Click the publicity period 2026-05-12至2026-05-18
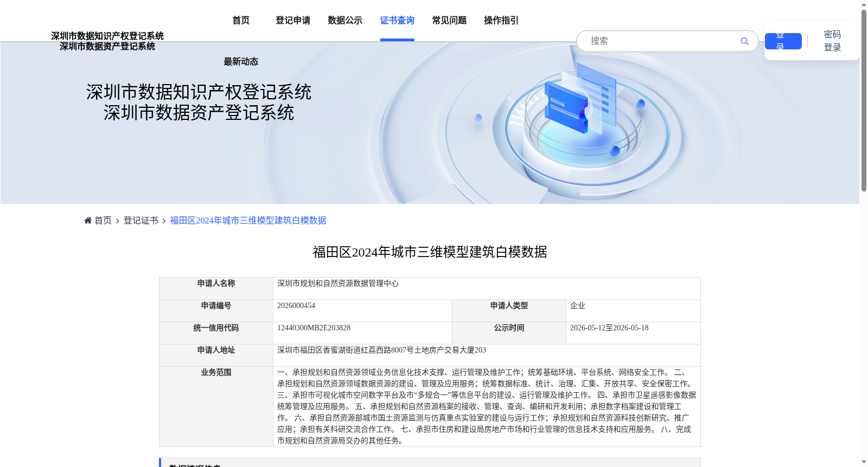 click(609, 328)
